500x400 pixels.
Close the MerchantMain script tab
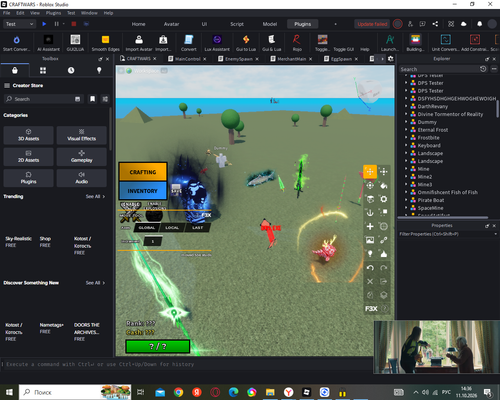pyautogui.click(x=310, y=59)
